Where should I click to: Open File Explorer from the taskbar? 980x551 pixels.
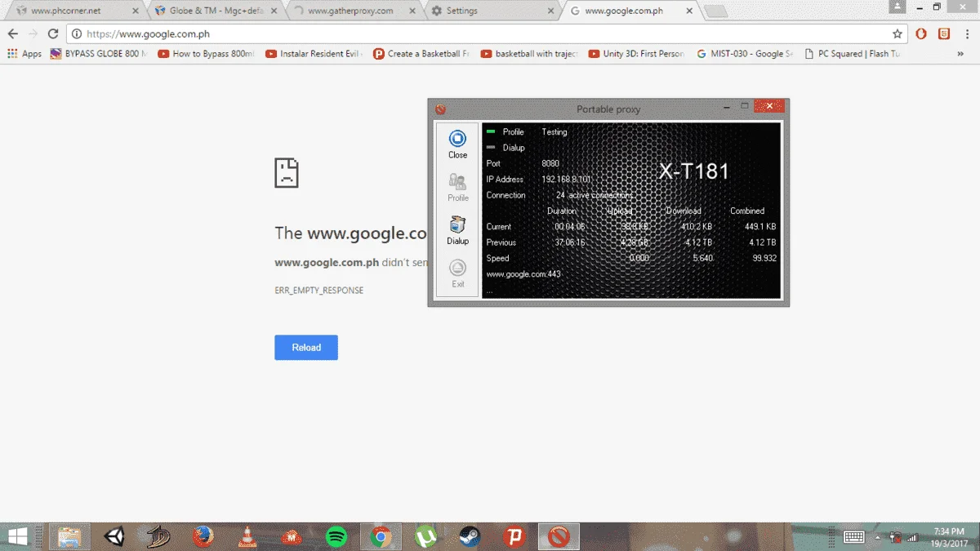click(x=69, y=536)
